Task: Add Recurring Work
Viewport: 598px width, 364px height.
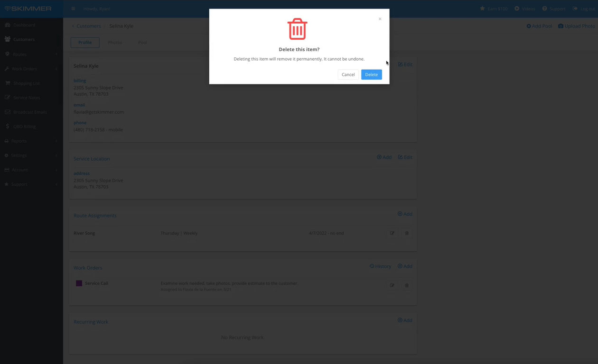Action: (x=405, y=320)
